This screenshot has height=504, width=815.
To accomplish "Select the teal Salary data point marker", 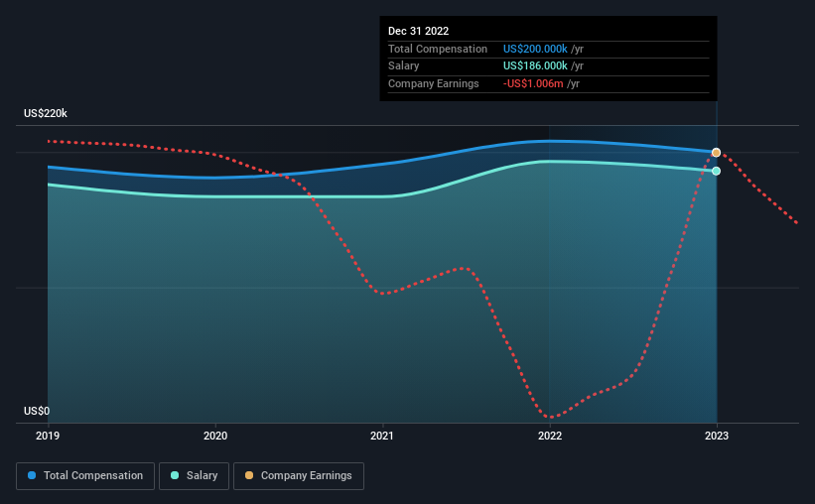I will 717,171.
